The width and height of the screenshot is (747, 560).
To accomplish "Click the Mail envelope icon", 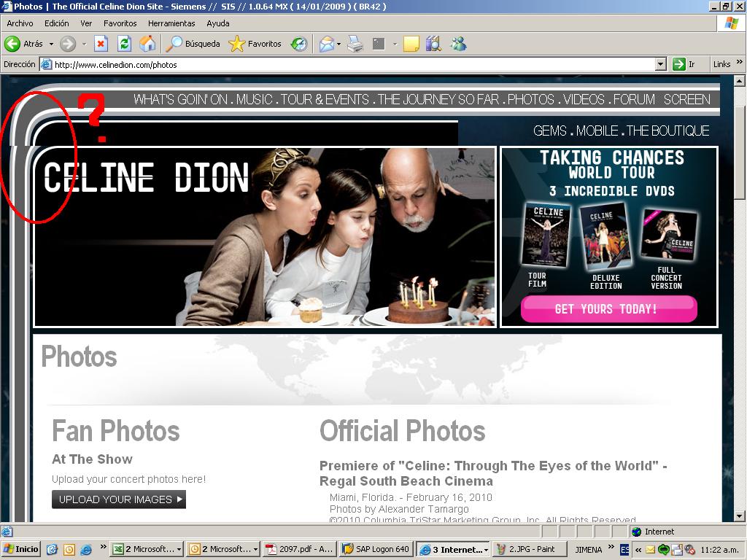I will [x=326, y=44].
